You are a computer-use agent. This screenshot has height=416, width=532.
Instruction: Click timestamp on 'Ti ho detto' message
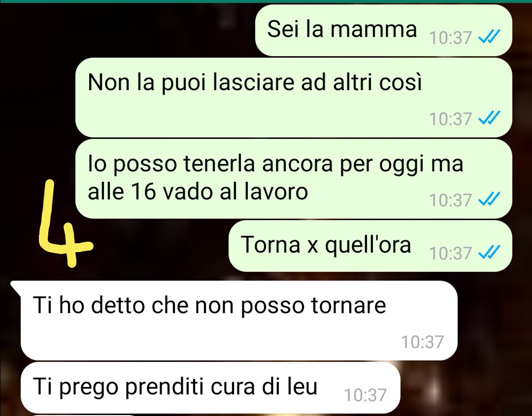[x=423, y=342]
